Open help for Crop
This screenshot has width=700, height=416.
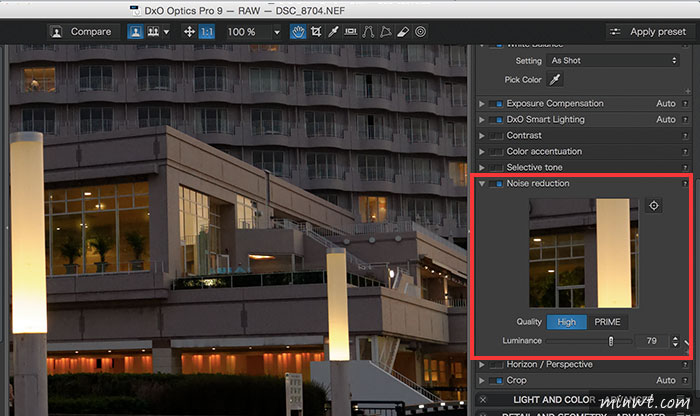685,381
